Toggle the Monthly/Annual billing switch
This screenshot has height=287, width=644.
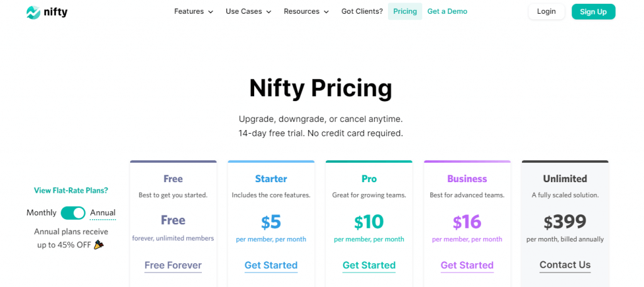73,213
